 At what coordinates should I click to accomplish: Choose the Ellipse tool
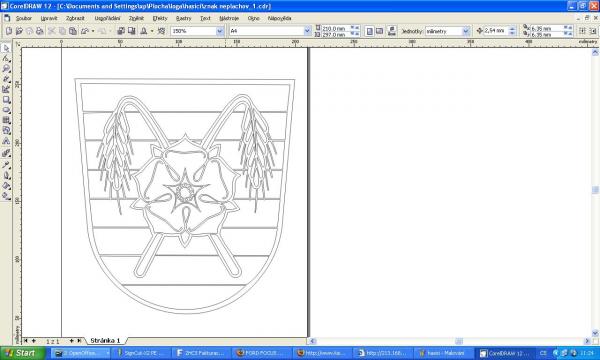6,110
